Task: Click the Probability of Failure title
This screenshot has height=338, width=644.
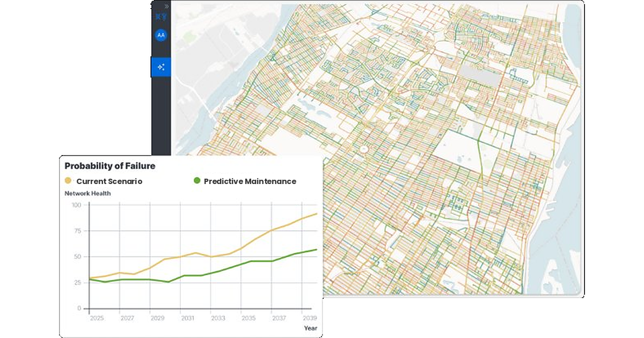Action: (x=110, y=166)
